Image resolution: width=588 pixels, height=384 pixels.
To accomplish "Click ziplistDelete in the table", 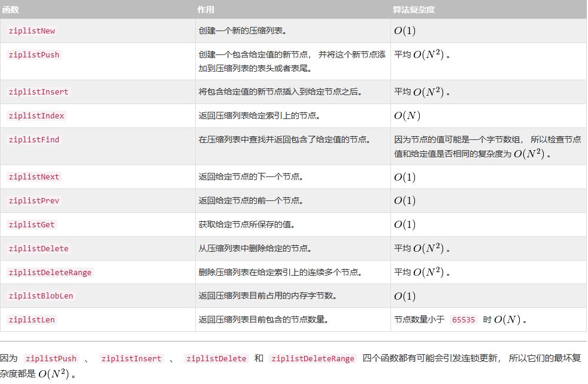I will (x=39, y=249).
